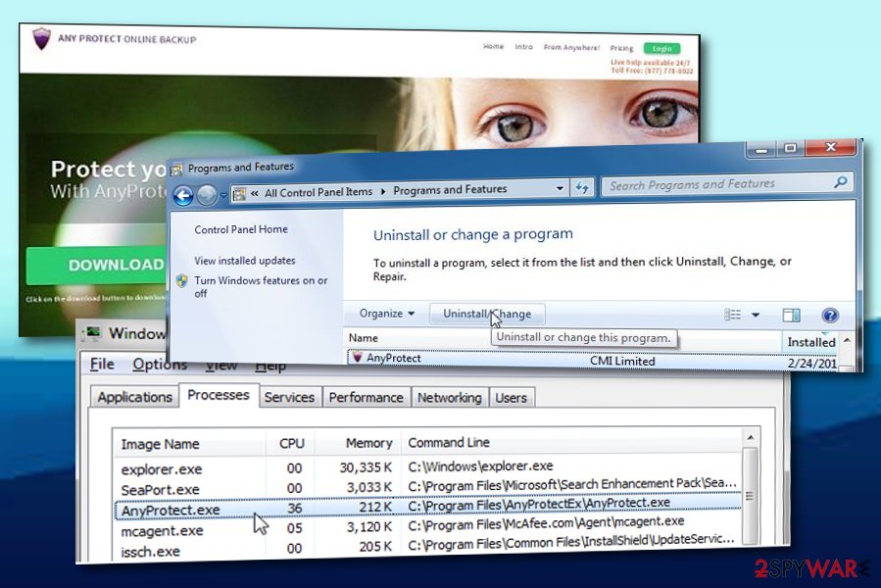
Task: Open the Intro link on Any Protect website
Action: pyautogui.click(x=523, y=47)
